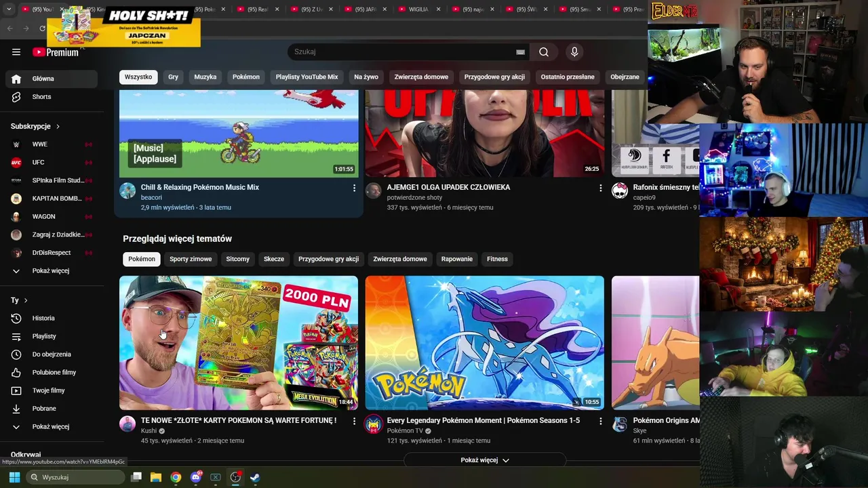Expand the Subskrypcje section header

point(35,126)
